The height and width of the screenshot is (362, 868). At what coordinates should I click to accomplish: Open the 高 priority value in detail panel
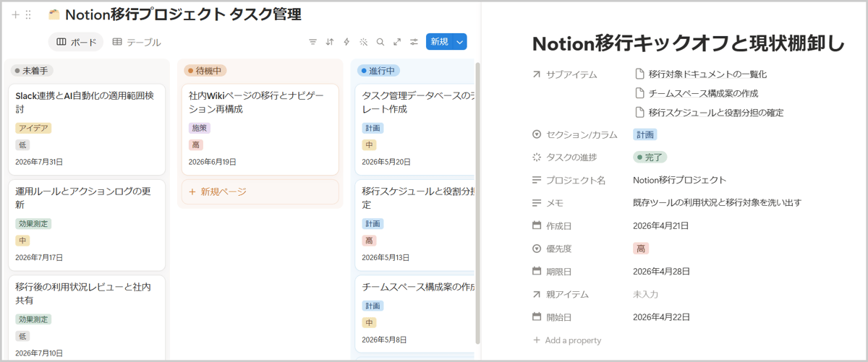tap(641, 249)
